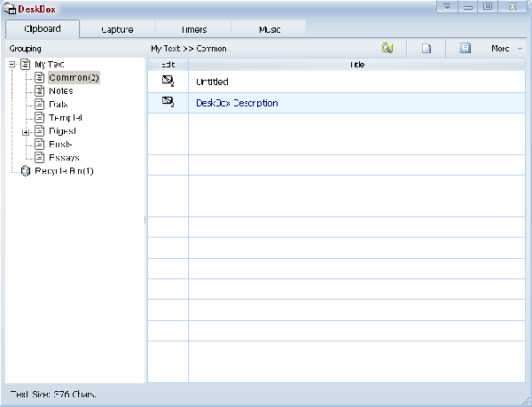532x407 pixels.
Task: Select the Digest group
Action: pos(62,131)
